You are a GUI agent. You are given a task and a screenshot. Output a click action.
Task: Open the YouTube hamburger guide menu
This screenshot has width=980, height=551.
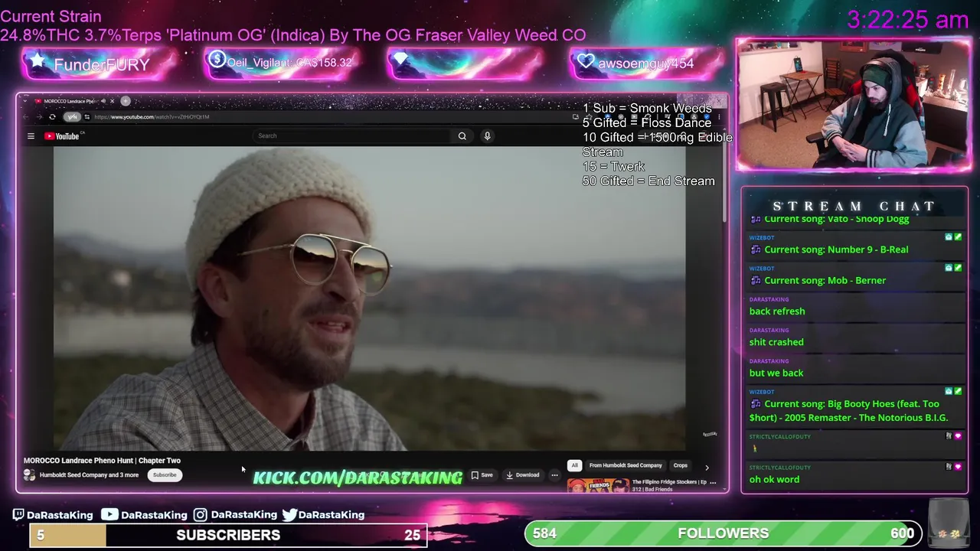coord(31,136)
